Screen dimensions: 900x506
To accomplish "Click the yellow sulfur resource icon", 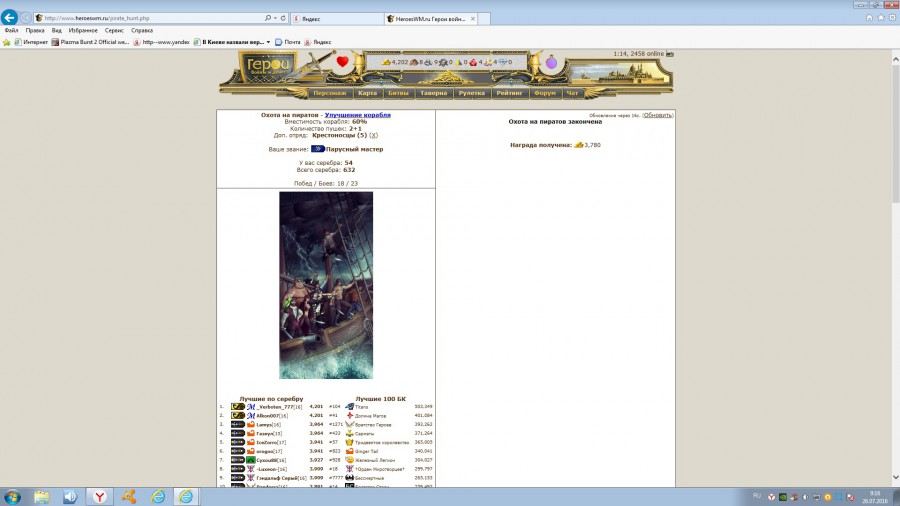I will (458, 62).
